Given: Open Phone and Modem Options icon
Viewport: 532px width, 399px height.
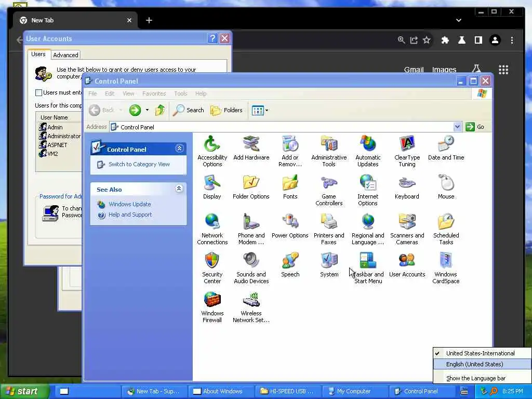Looking at the screenshot, I should click(x=251, y=229).
